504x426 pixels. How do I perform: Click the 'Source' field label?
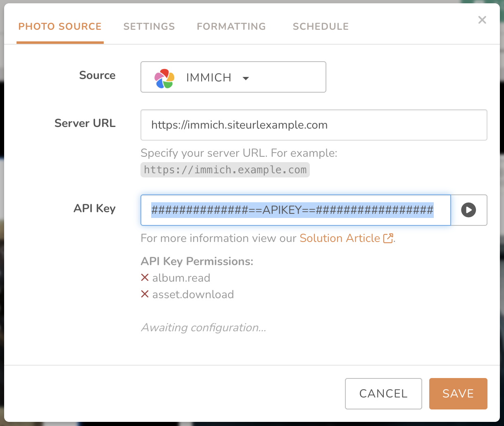point(97,75)
